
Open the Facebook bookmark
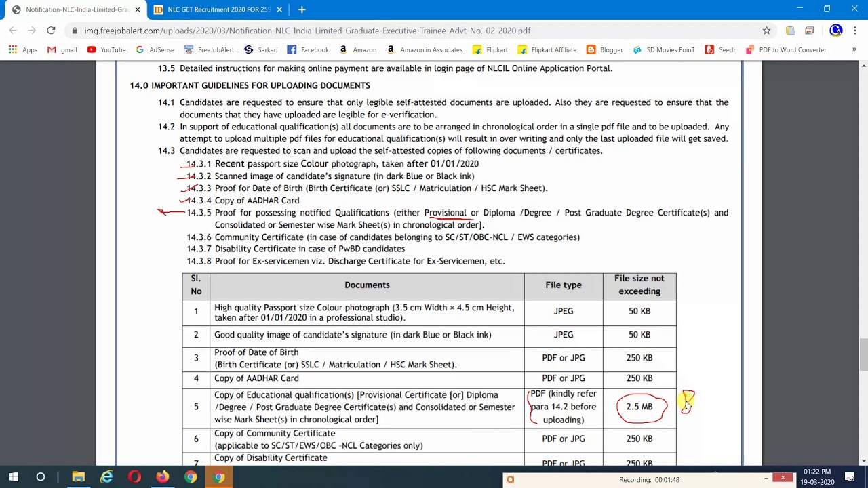tap(308, 49)
